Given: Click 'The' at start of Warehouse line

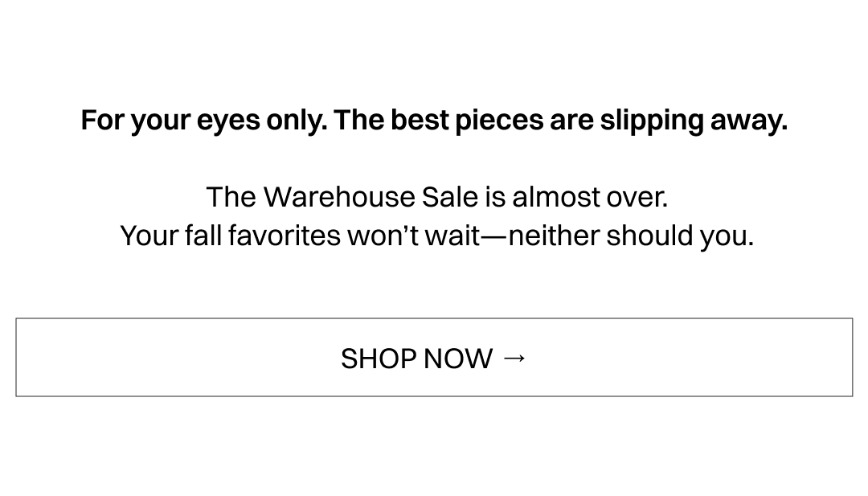Looking at the screenshot, I should pyautogui.click(x=231, y=197).
